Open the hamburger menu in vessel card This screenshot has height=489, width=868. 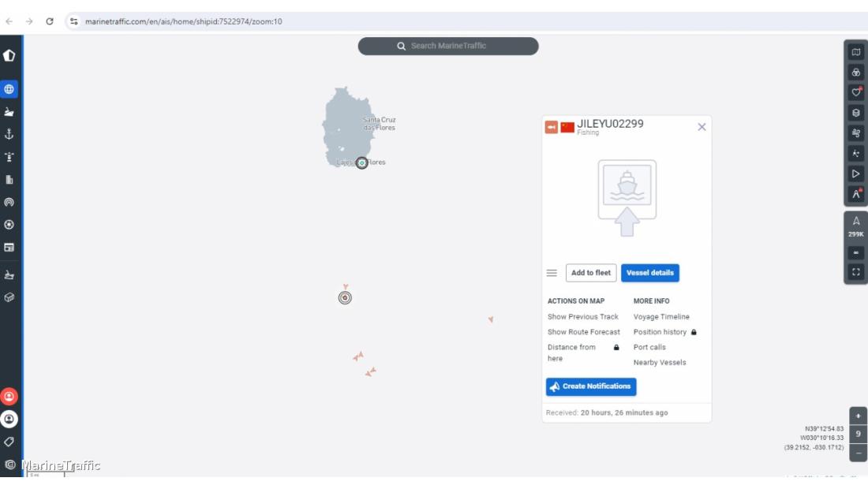(x=552, y=273)
